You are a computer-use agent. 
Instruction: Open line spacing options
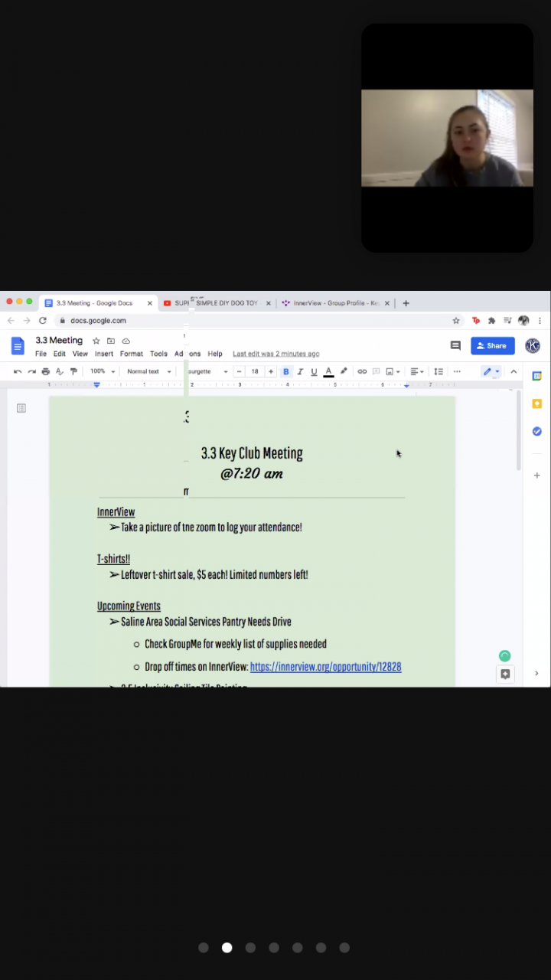pyautogui.click(x=439, y=371)
